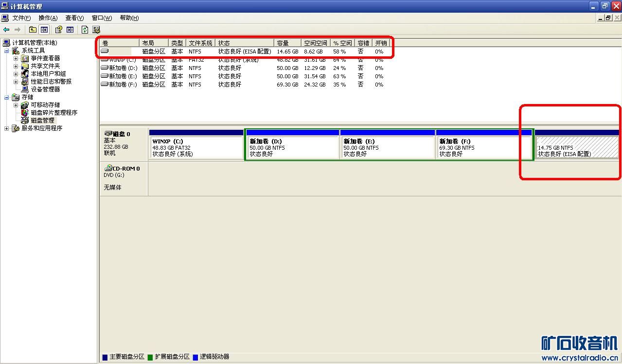Open the view Settings toolbar icon
Viewport: 622px width, 364px height.
[96, 30]
